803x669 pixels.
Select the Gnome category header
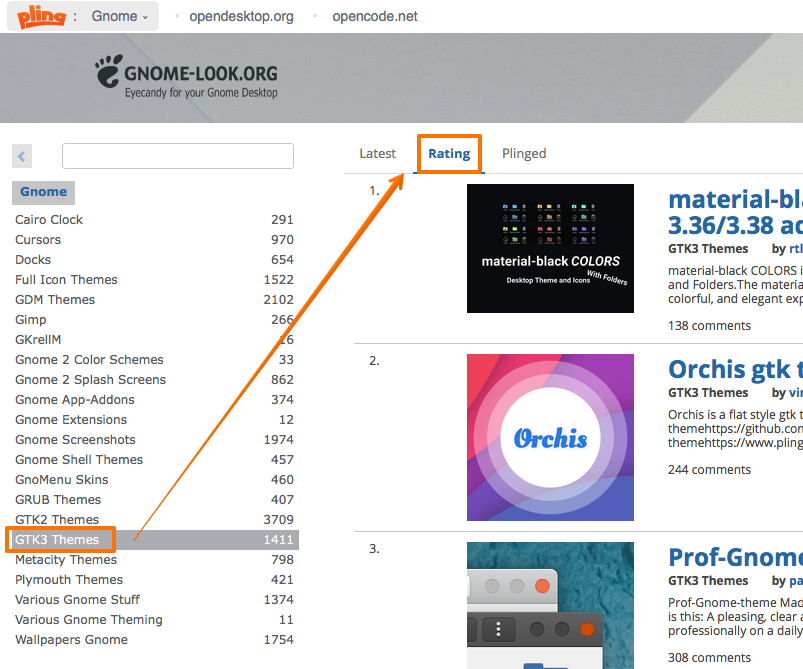44,192
